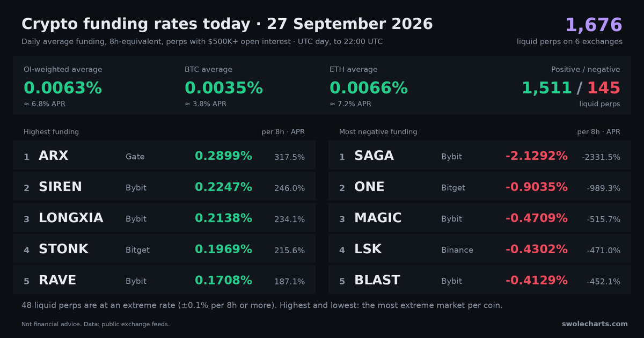Select the SAGA most negative row
The width and height of the screenshot is (644, 338).
point(480,156)
